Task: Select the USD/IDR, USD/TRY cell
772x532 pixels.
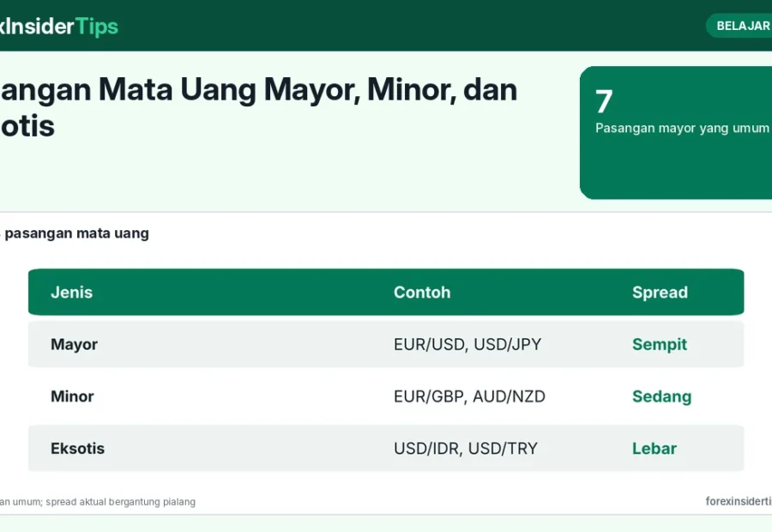Action: (465, 449)
